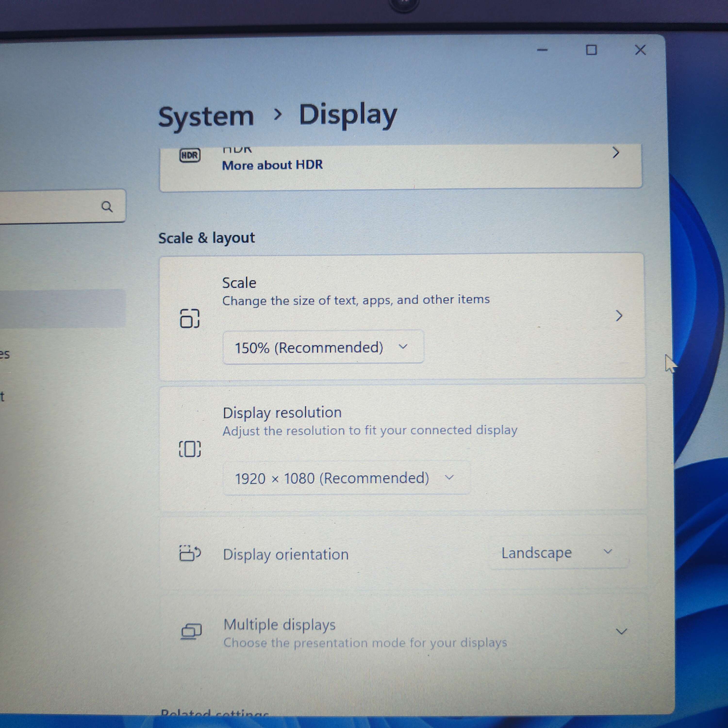Open the Landscape orientation dropdown
This screenshot has height=728, width=728.
(557, 553)
